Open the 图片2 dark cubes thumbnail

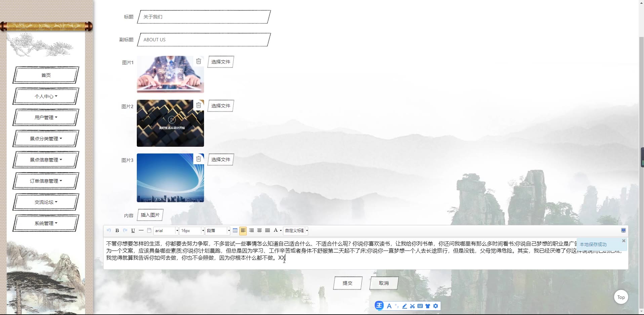click(x=170, y=123)
